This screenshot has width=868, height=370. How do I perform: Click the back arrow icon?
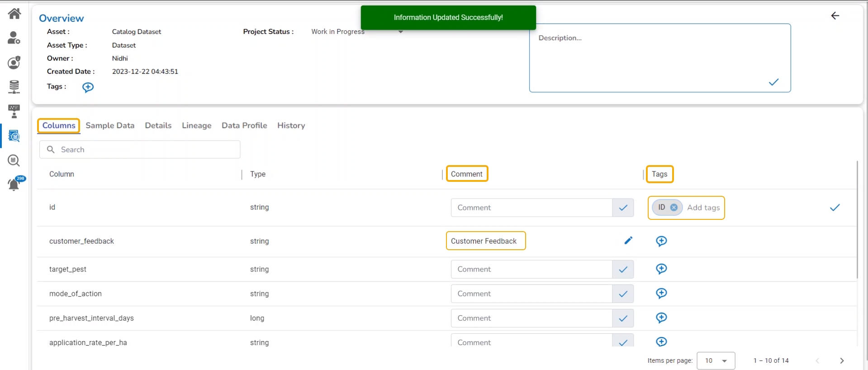pyautogui.click(x=835, y=16)
